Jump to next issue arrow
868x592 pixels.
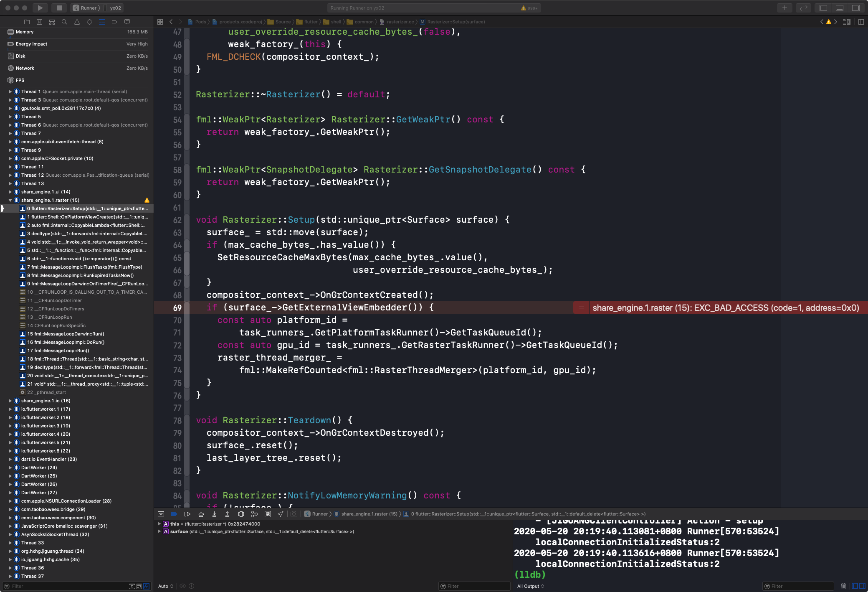coord(835,22)
